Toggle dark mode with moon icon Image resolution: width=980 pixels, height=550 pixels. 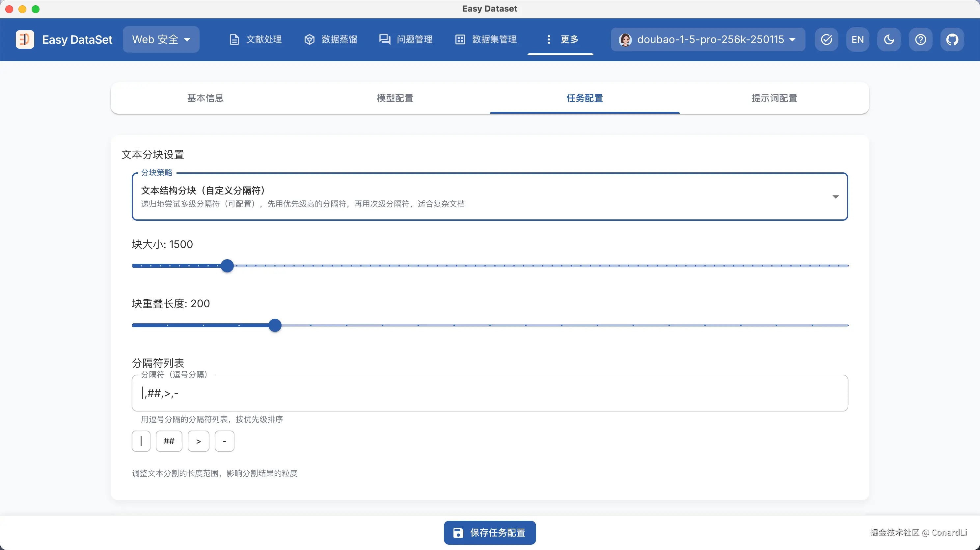pyautogui.click(x=889, y=39)
